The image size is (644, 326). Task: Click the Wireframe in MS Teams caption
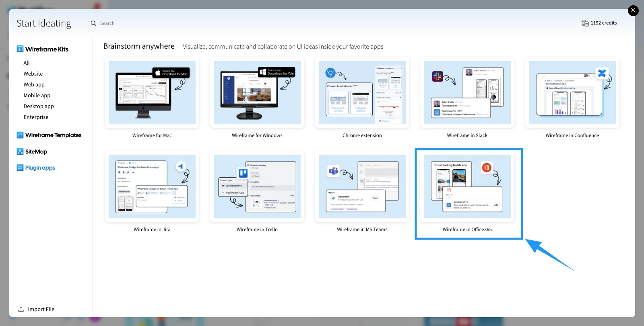click(x=362, y=230)
